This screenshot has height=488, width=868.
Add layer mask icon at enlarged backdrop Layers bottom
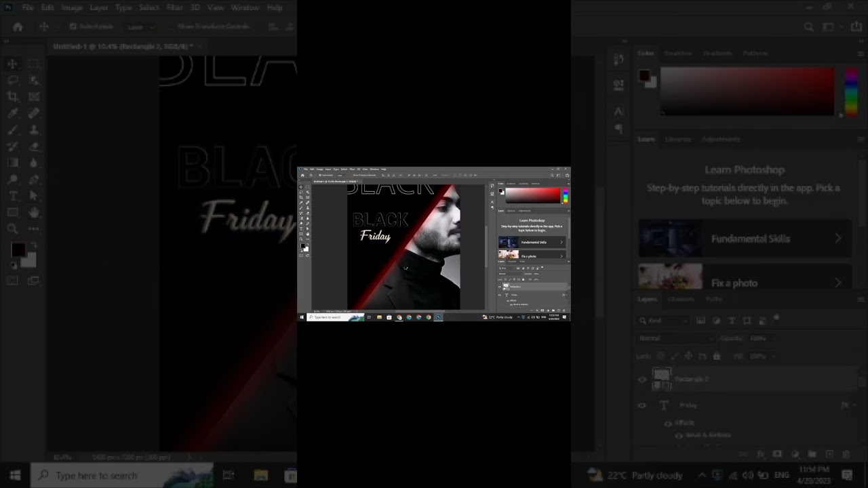778,454
